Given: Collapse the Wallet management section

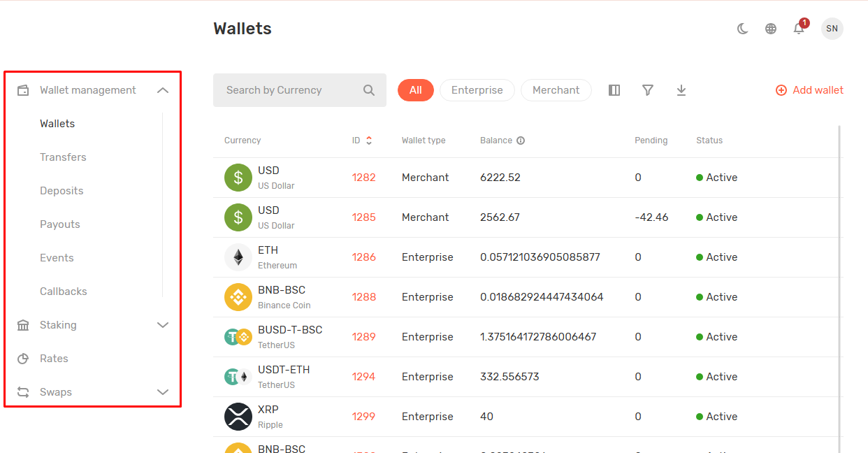Looking at the screenshot, I should [163, 90].
